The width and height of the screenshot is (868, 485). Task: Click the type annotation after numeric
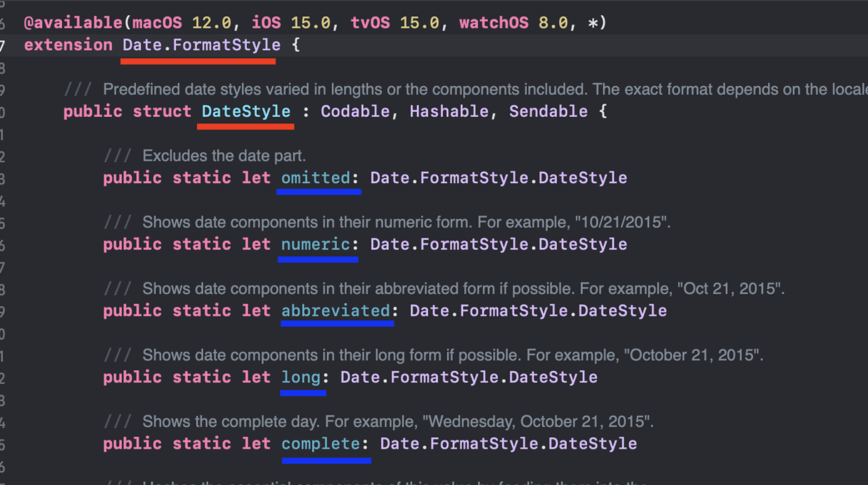(x=499, y=244)
